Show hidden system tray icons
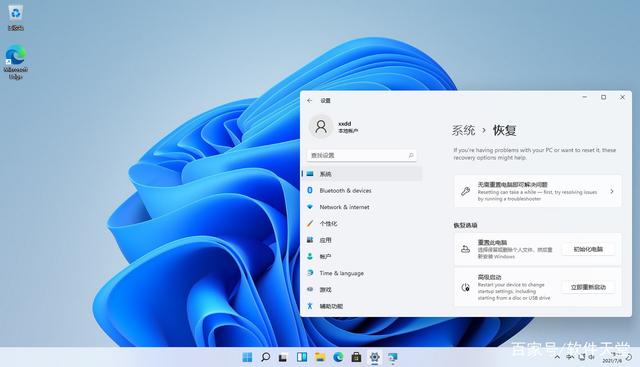Screen dimensions: 640x367 557,357
